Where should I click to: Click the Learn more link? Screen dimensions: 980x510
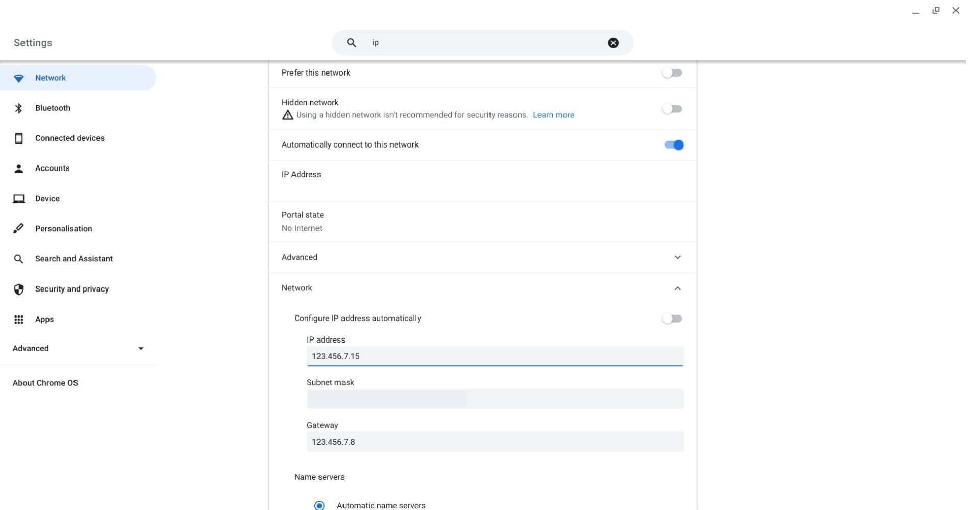pos(553,115)
